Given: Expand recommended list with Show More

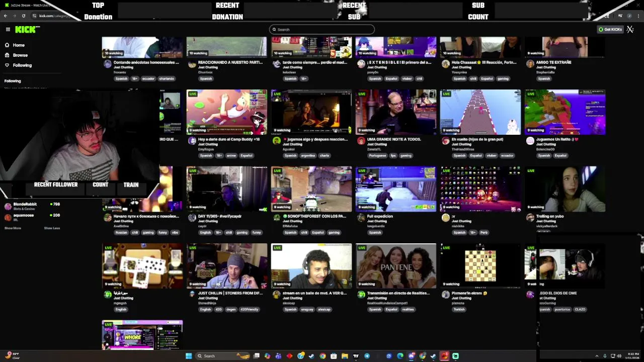Looking at the screenshot, I should 13,228.
